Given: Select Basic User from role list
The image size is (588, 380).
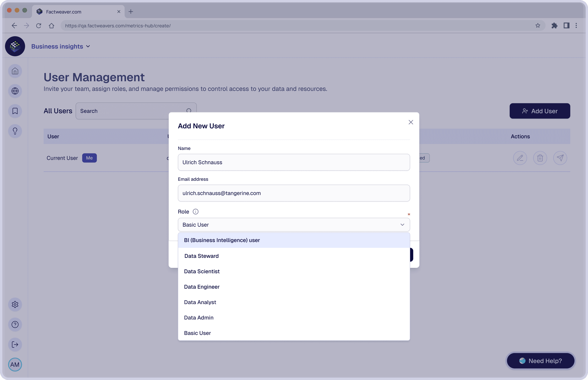Looking at the screenshot, I should tap(294, 333).
